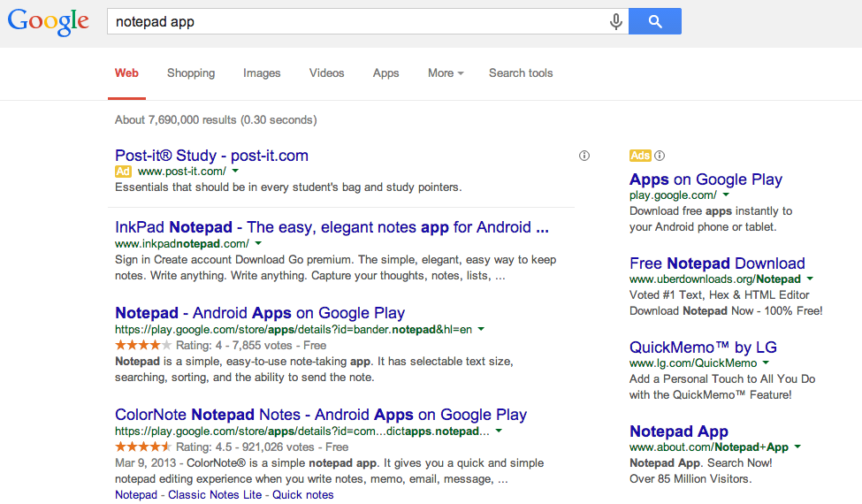
Task: Click the voice search microphone icon
Action: tap(616, 22)
